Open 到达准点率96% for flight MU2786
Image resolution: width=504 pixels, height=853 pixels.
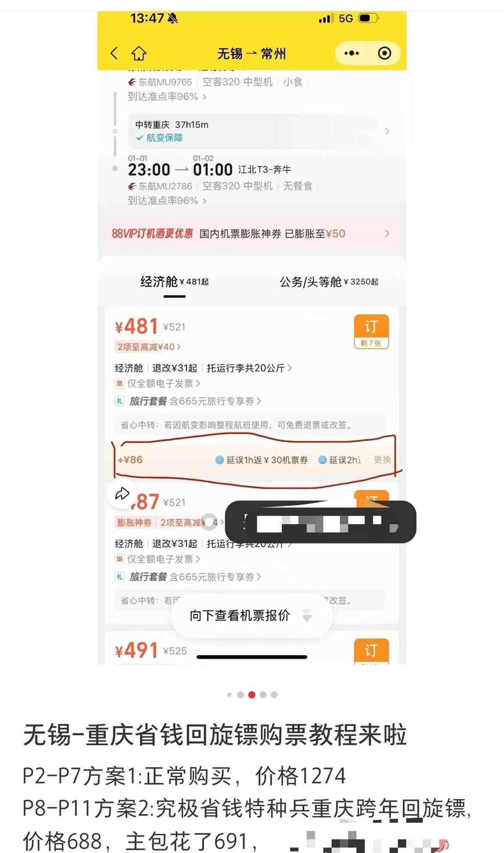tap(167, 201)
